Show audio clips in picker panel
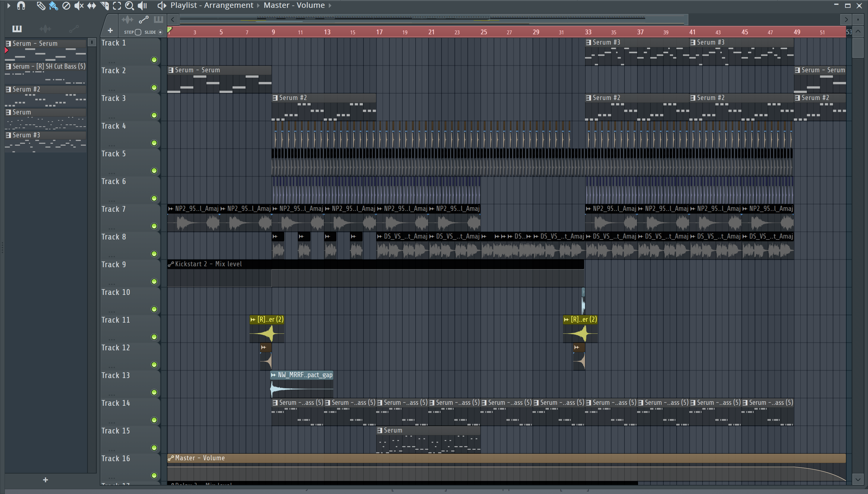This screenshot has width=868, height=494. click(x=45, y=29)
